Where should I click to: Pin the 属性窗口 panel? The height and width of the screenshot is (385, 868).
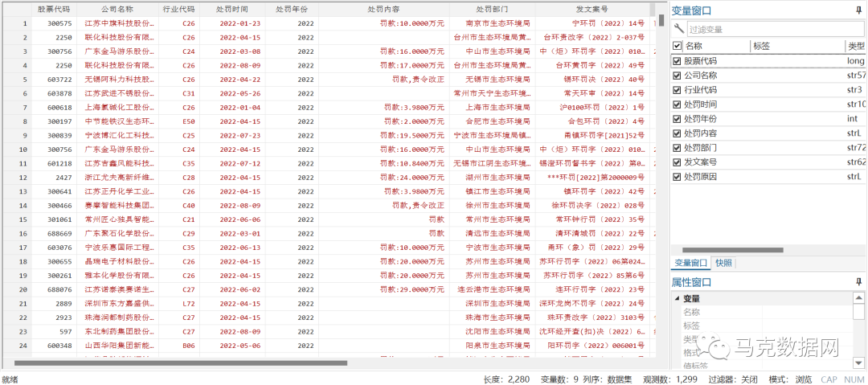(858, 282)
